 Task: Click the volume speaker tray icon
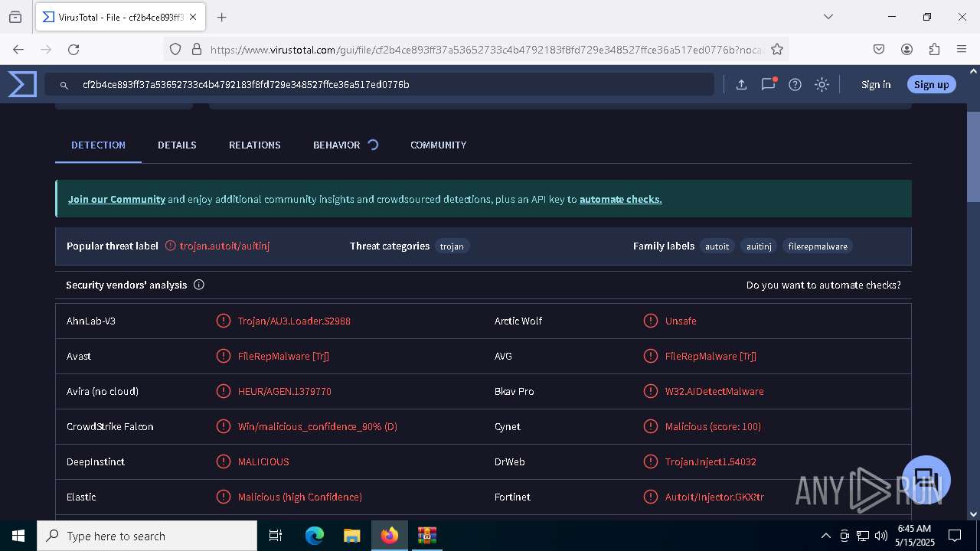(x=880, y=536)
